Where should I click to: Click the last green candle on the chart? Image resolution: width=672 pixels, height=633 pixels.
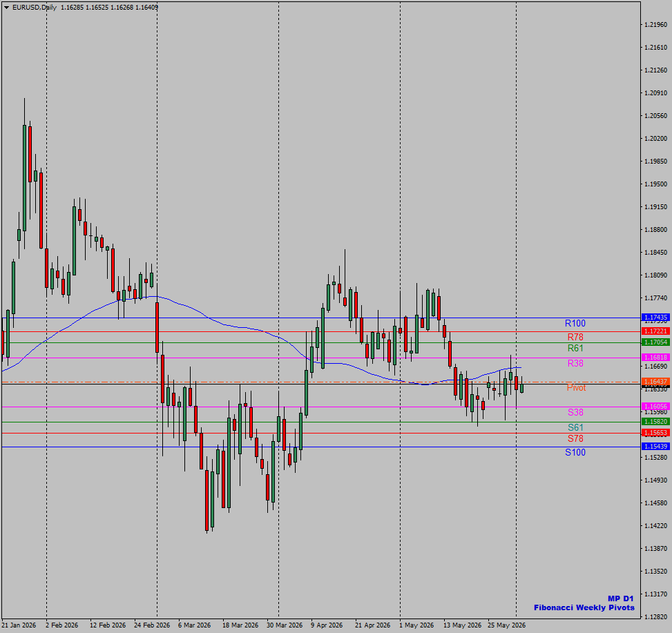pyautogui.click(x=521, y=387)
